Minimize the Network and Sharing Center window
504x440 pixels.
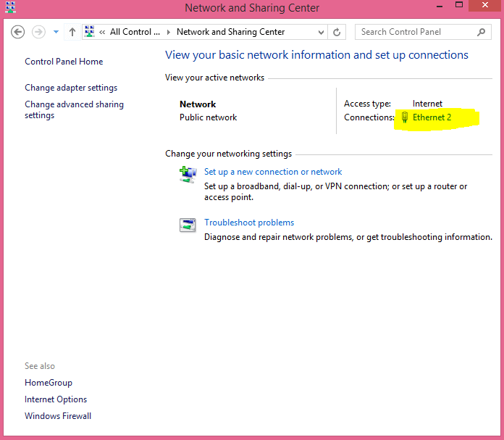pyautogui.click(x=440, y=6)
